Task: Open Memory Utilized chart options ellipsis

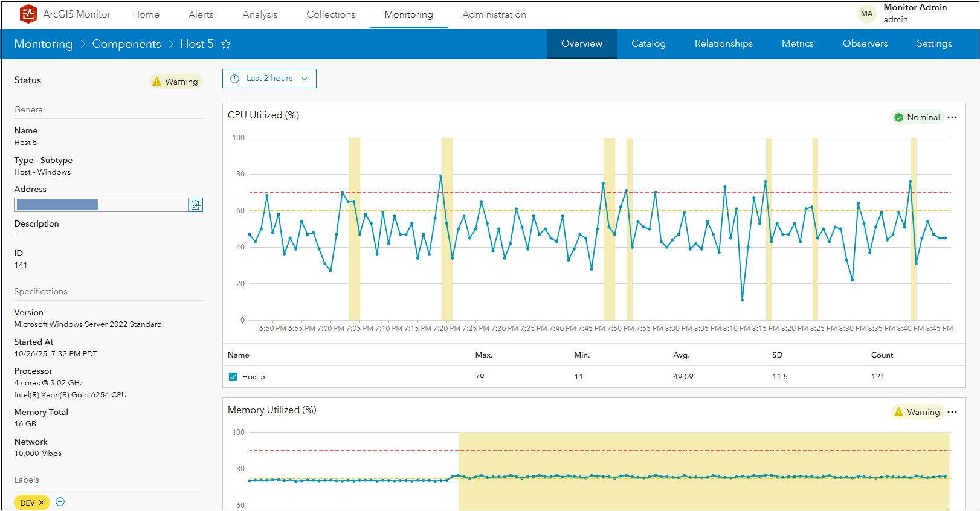Action: (952, 412)
